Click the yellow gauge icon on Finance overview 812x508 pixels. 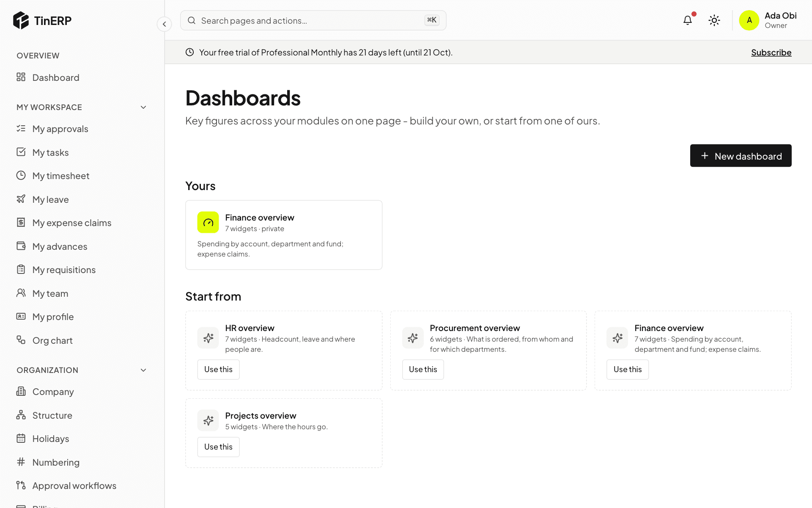pyautogui.click(x=208, y=222)
